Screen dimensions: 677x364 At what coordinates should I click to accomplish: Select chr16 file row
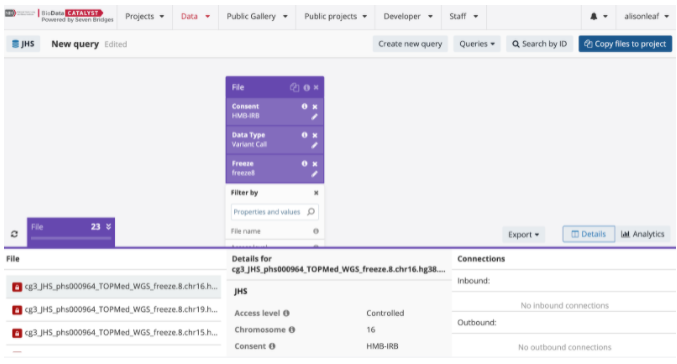(113, 286)
